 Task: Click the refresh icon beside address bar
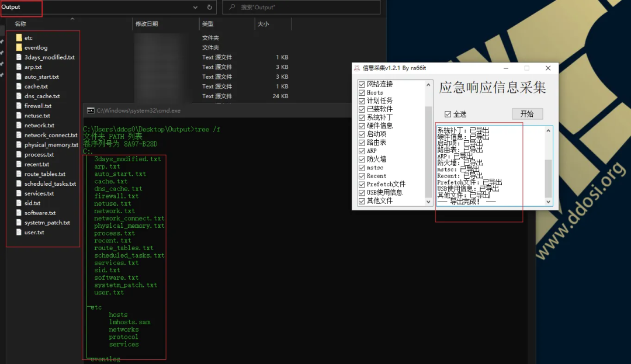[x=210, y=8]
